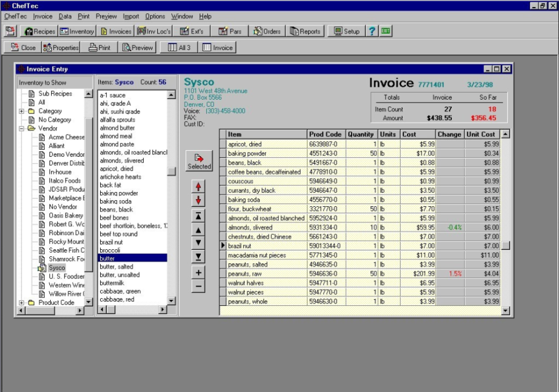Click down arrow of invoice table scrollbar
559x392 pixels.
pyautogui.click(x=505, y=310)
